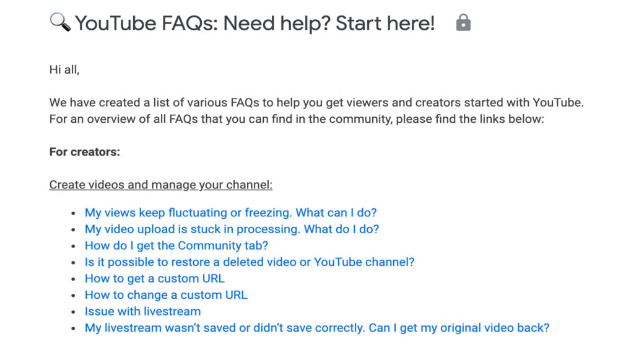Click the bullet beside 'How to get a custom URL'
Viewport: 644px width, 349px height.
74,279
